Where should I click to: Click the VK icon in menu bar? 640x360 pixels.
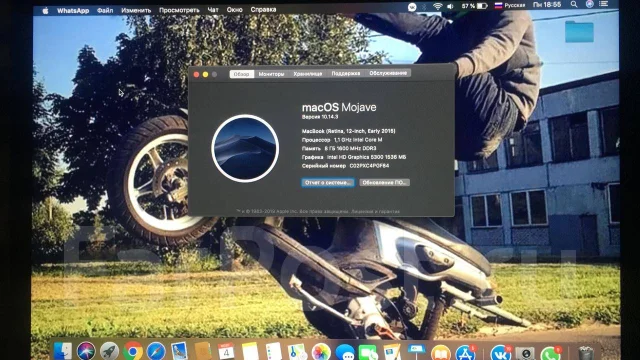click(x=412, y=7)
